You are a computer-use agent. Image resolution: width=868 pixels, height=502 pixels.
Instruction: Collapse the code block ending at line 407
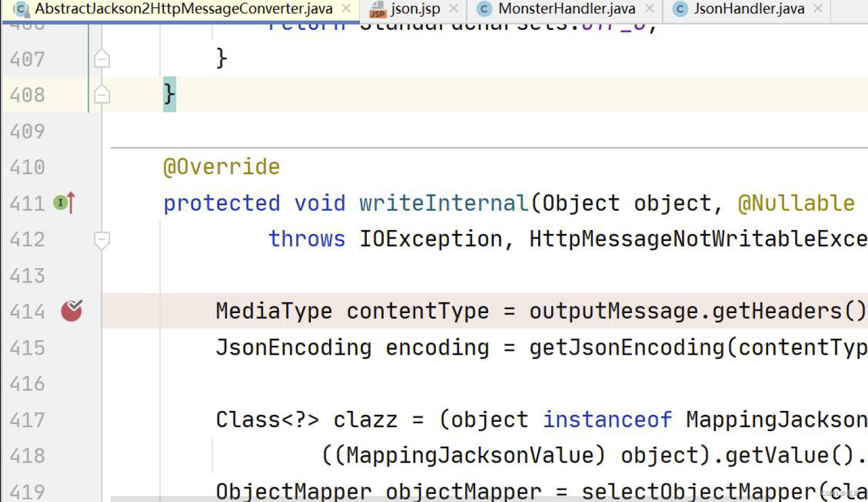pyautogui.click(x=102, y=58)
